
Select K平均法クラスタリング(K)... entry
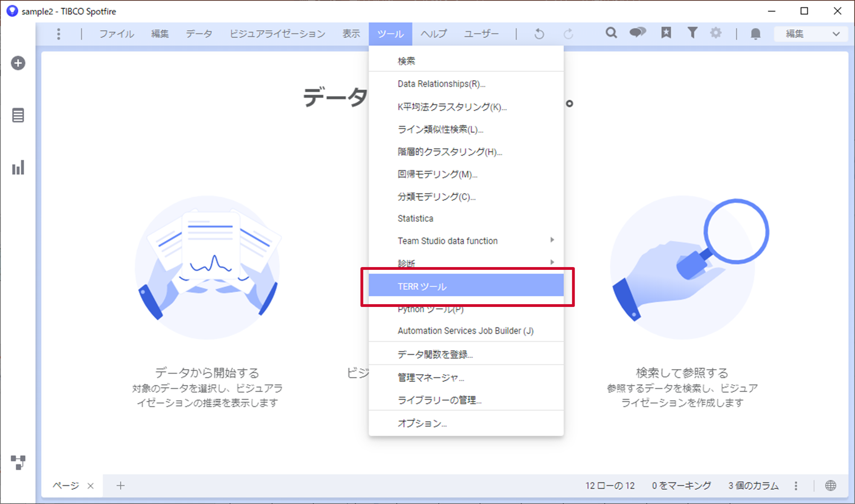click(466, 107)
